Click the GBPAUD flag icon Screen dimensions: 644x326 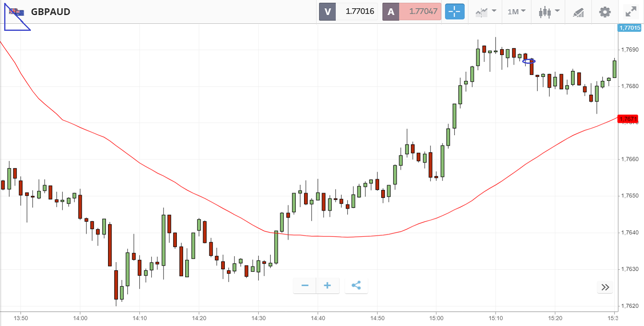[17, 12]
